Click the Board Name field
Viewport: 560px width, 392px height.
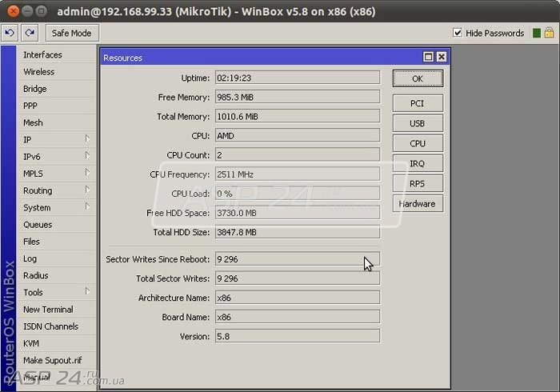298,317
